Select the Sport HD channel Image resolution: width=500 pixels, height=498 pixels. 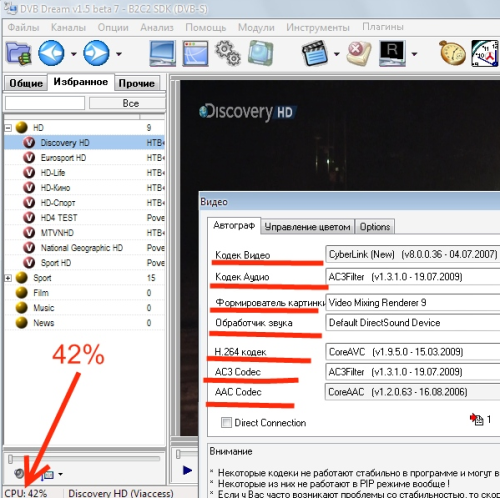click(x=85, y=263)
